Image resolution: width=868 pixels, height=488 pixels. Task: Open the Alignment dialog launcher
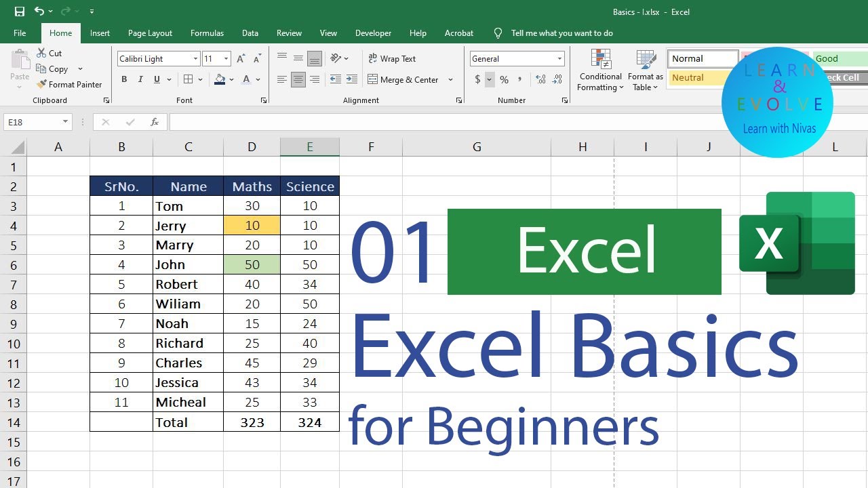pos(459,100)
